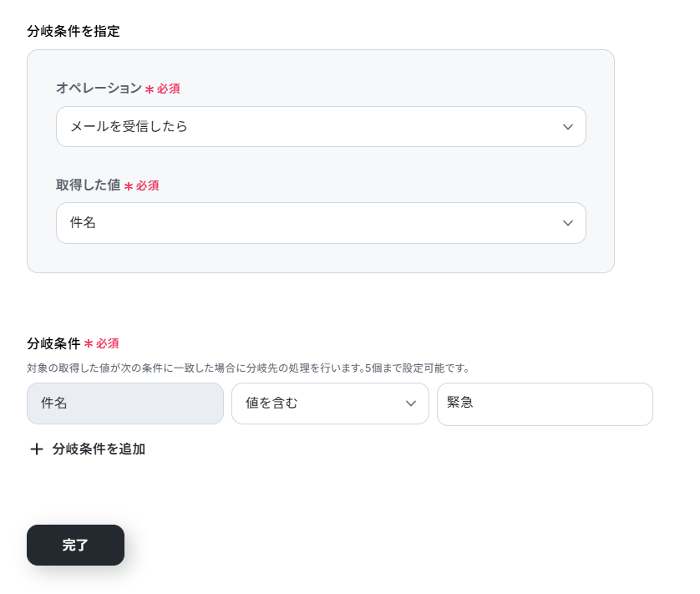Click the dark 完了 button
The width and height of the screenshot is (700, 594).
pyautogui.click(x=75, y=545)
